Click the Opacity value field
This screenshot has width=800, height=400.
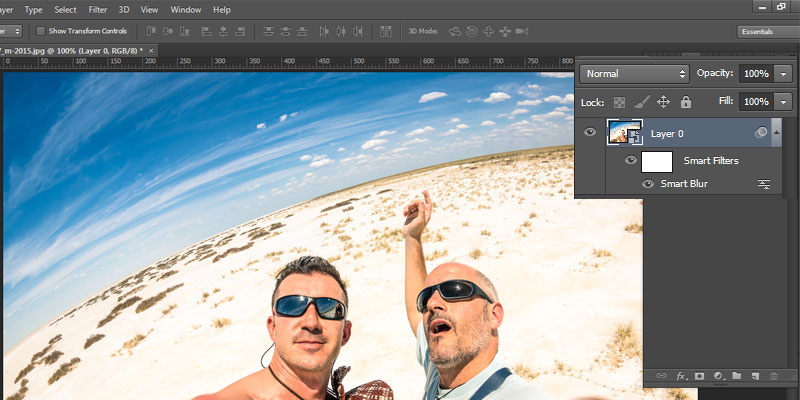[756, 74]
